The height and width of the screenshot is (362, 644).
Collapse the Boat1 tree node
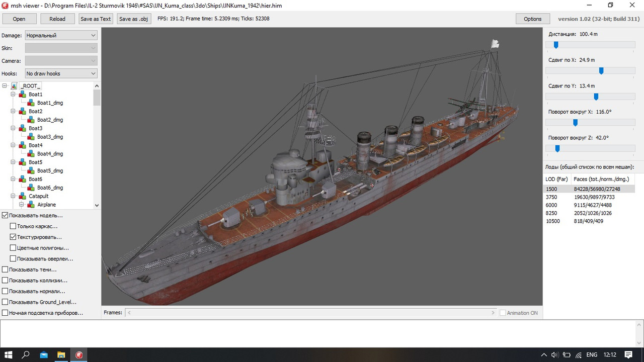[x=13, y=95]
